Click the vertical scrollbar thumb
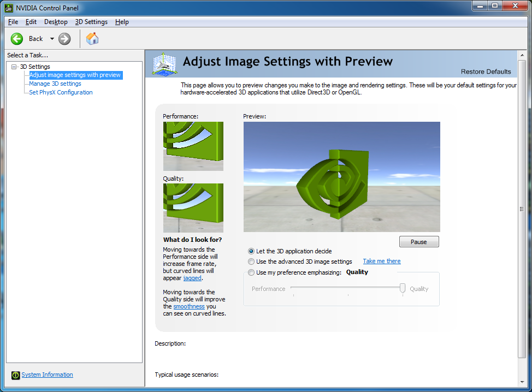 522,209
